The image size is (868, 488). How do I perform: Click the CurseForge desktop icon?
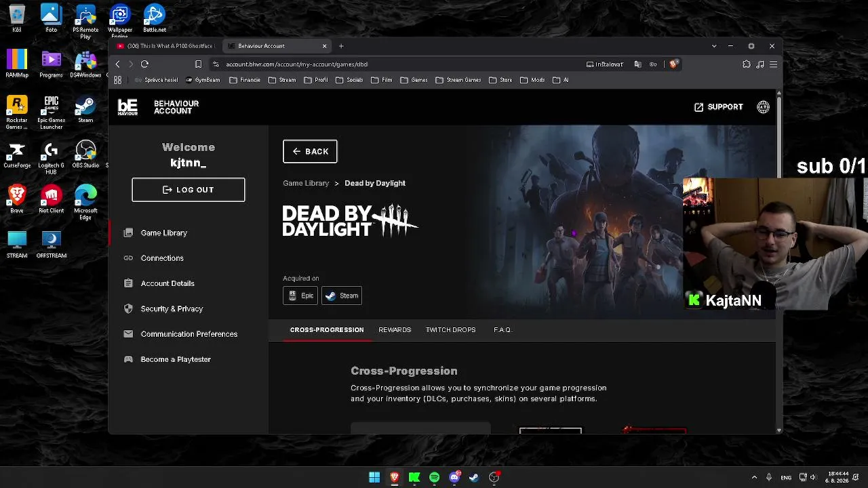pyautogui.click(x=17, y=155)
